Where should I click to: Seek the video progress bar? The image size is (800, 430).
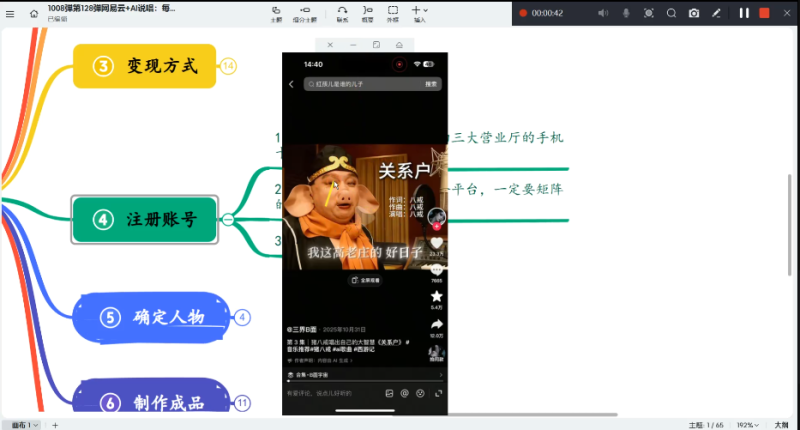[365, 381]
